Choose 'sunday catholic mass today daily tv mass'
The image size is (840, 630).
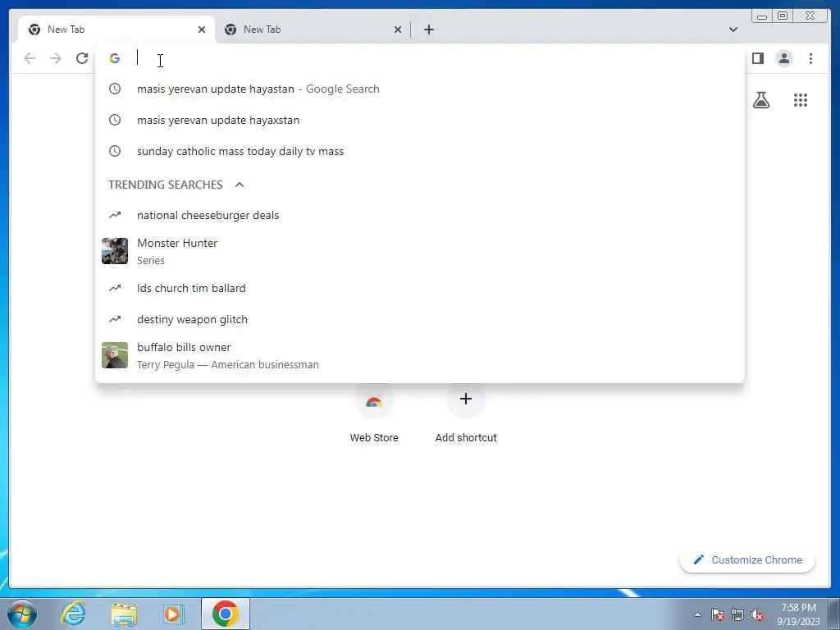point(419,151)
